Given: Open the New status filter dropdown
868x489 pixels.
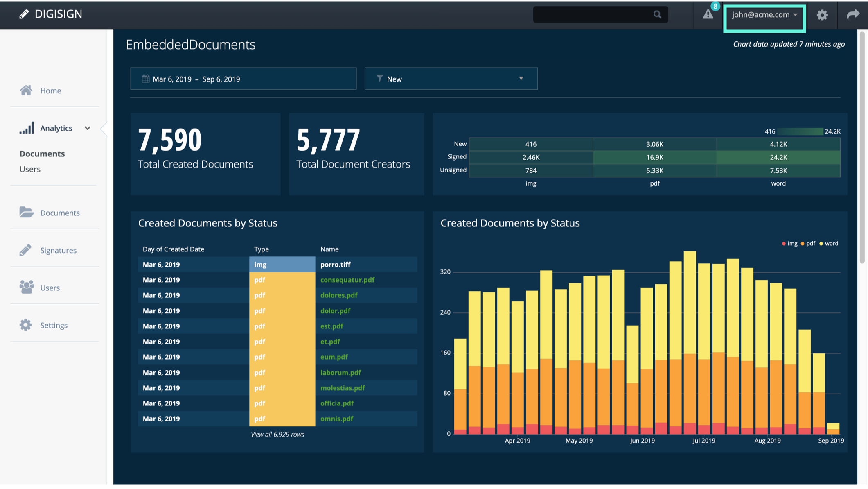Looking at the screenshot, I should 451,79.
